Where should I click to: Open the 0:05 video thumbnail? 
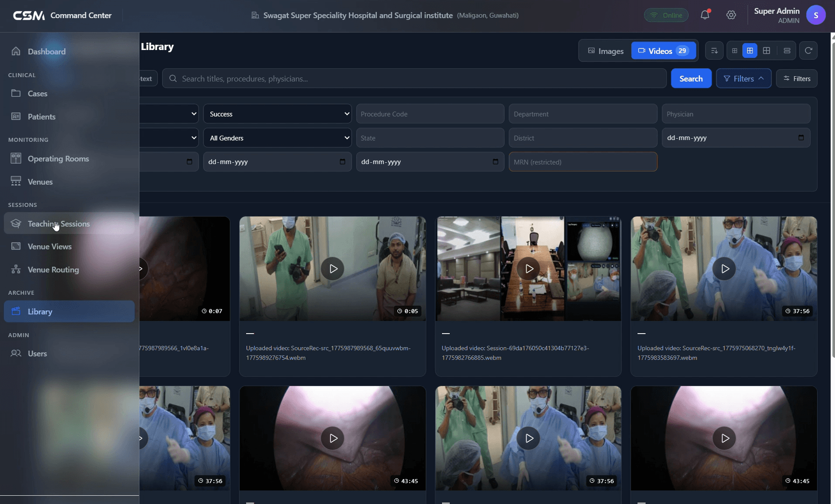(x=333, y=269)
